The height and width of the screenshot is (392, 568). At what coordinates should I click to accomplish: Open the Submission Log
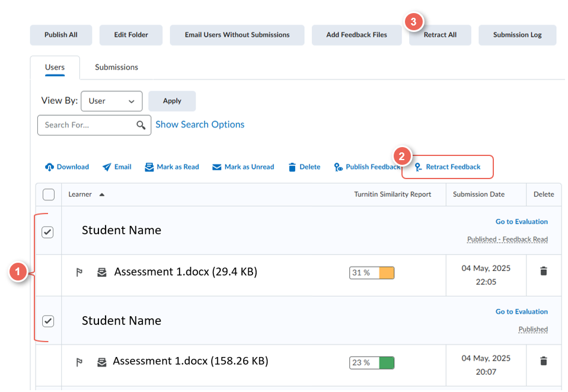[517, 35]
